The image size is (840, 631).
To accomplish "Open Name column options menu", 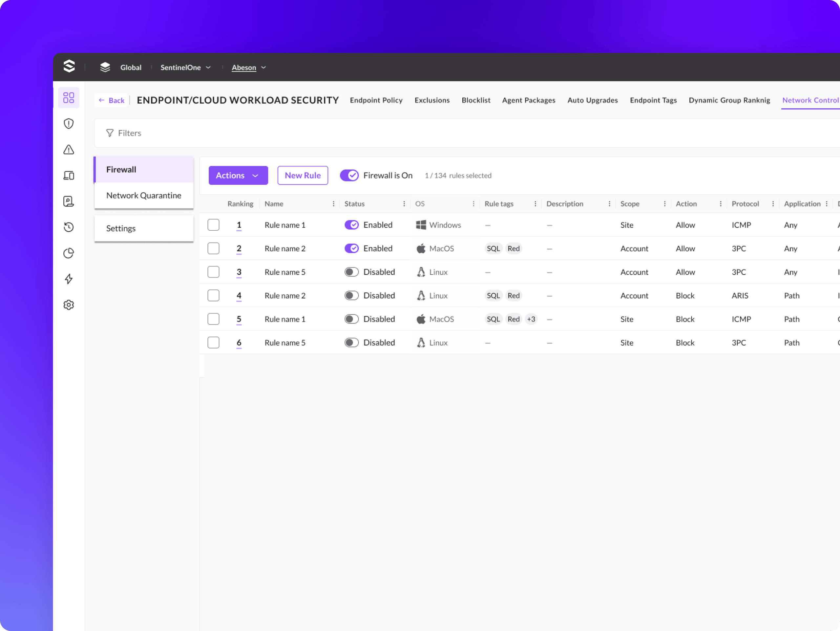I will (334, 204).
